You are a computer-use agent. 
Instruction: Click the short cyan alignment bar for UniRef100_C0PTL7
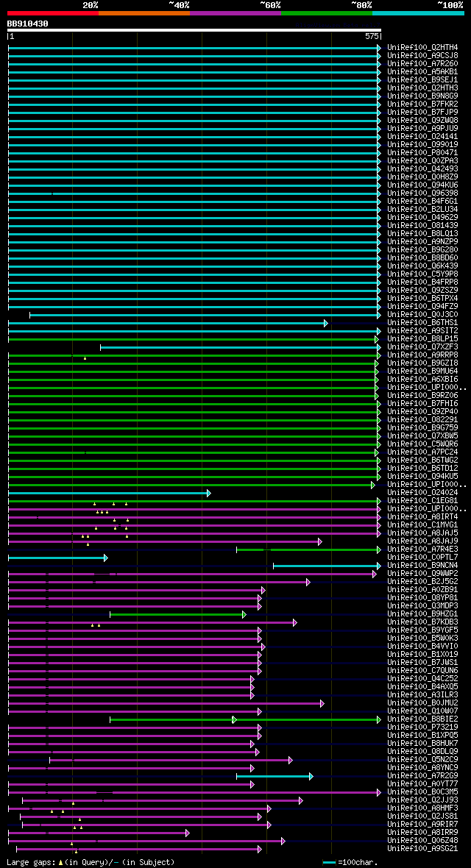pyautogui.click(x=57, y=558)
